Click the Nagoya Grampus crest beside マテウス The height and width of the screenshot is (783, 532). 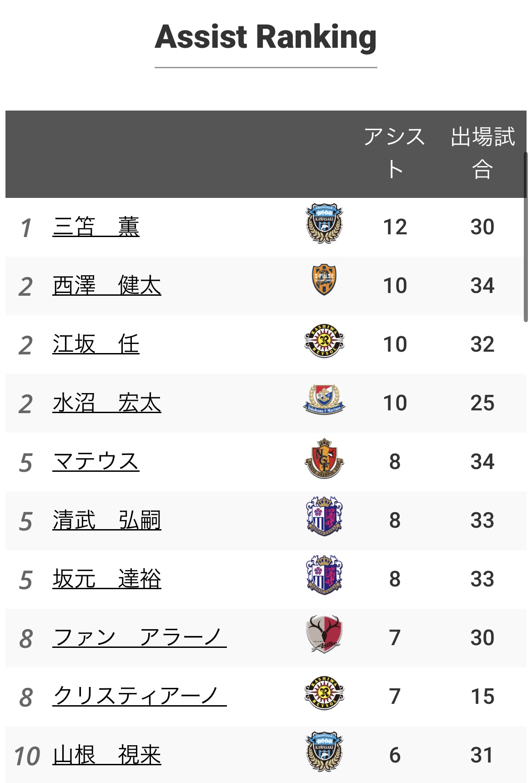click(x=324, y=459)
